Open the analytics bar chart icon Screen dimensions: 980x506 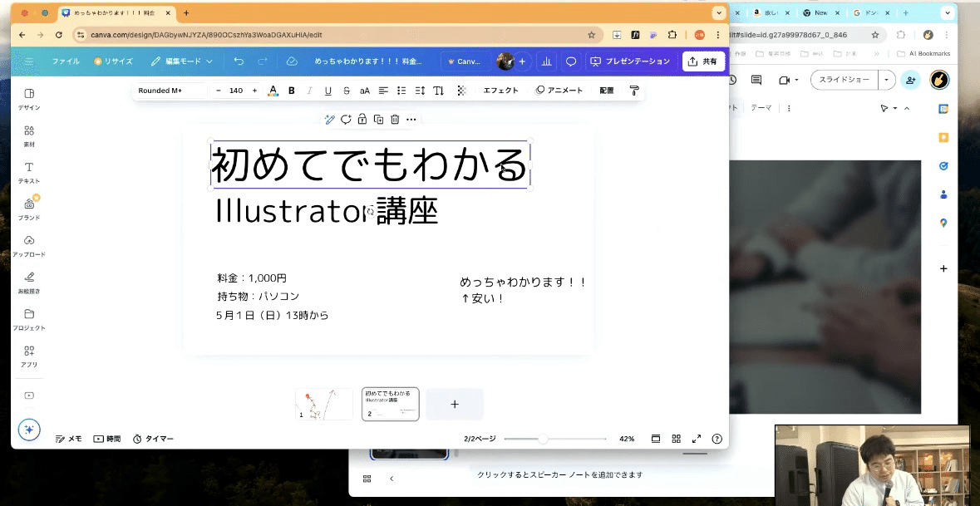point(547,61)
